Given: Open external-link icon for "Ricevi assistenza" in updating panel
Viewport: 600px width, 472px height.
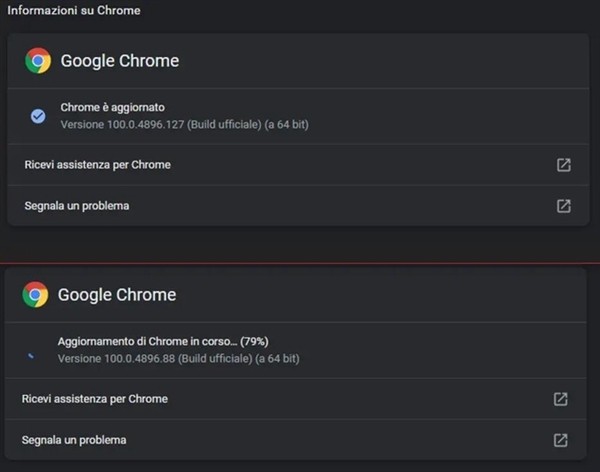Looking at the screenshot, I should pos(561,399).
